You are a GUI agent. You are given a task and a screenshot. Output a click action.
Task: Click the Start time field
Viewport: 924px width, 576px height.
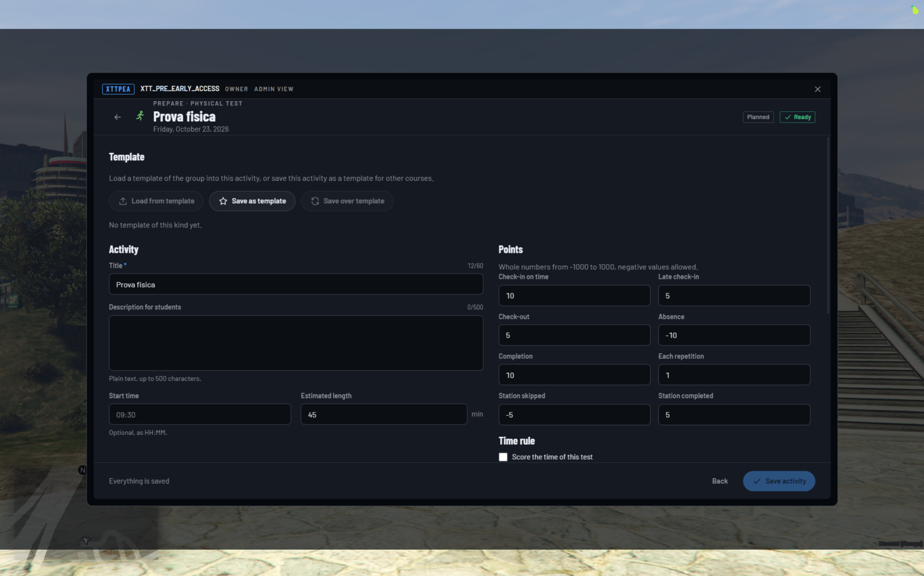[x=200, y=415]
